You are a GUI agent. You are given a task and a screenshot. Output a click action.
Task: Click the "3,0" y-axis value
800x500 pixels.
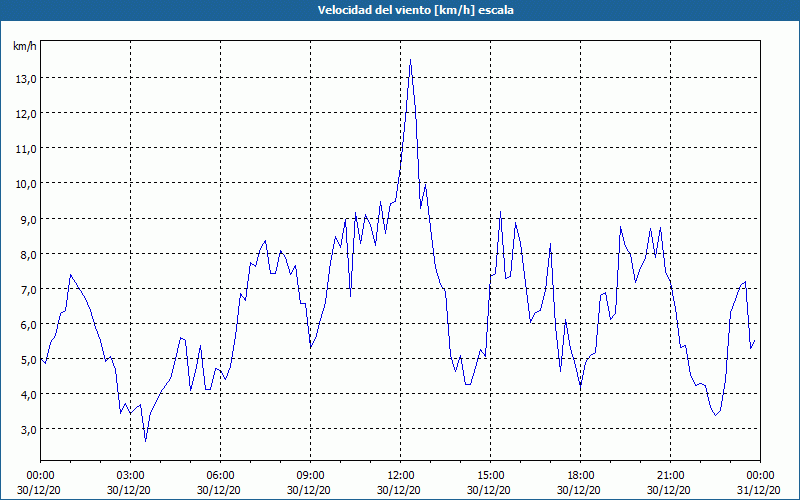28,430
